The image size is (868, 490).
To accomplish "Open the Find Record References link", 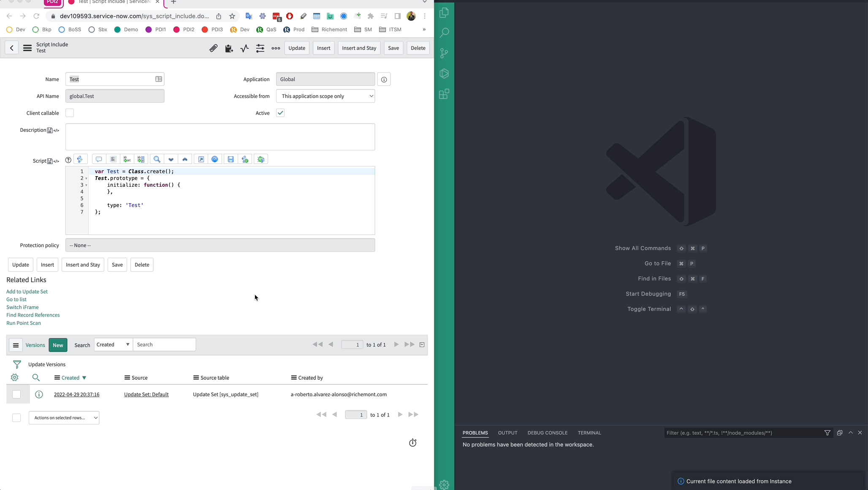I will tap(33, 315).
